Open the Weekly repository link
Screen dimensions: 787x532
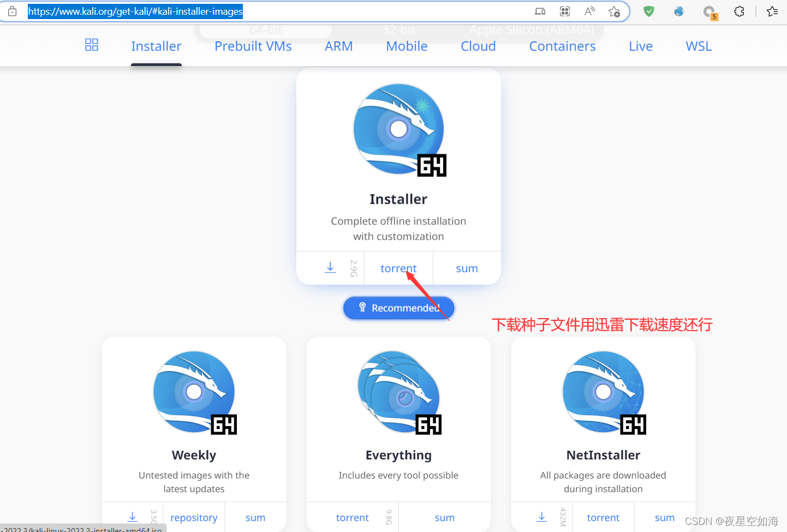(x=194, y=518)
